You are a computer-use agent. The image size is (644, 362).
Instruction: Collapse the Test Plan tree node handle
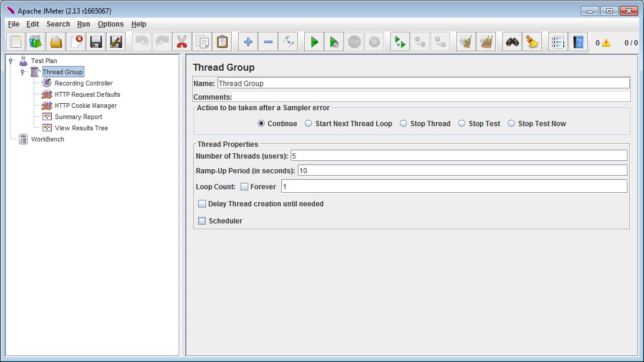11,61
